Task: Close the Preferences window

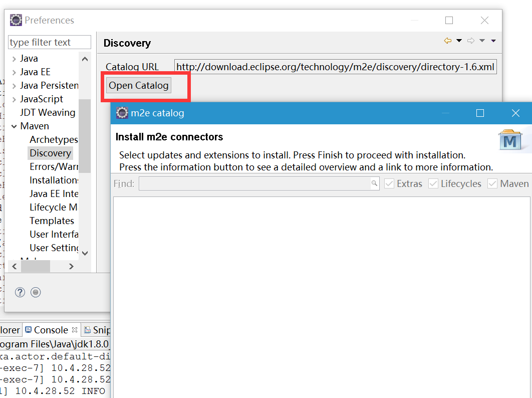Action: tap(484, 21)
